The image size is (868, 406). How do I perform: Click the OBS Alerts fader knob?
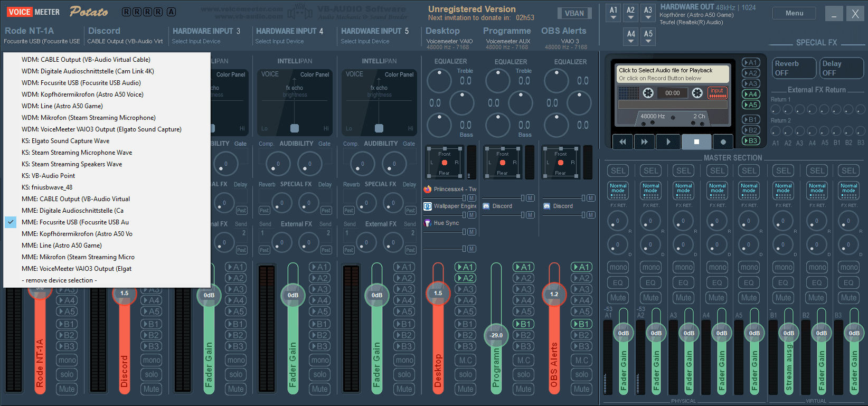click(x=554, y=294)
